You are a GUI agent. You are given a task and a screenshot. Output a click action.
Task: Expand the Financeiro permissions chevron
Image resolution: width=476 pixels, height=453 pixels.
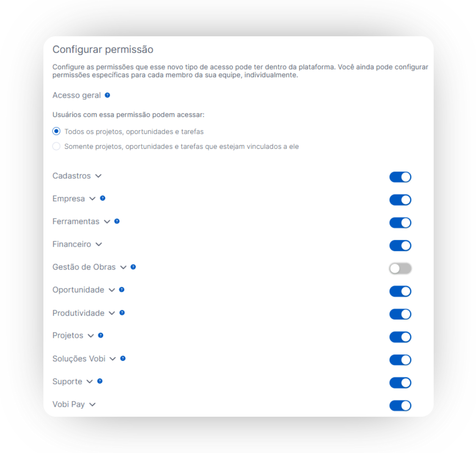click(x=99, y=244)
